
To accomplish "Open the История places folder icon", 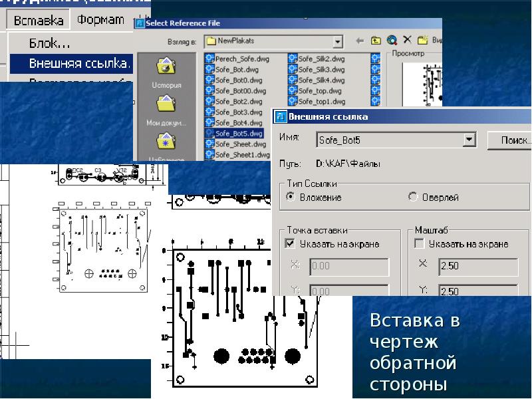I will 166,67.
